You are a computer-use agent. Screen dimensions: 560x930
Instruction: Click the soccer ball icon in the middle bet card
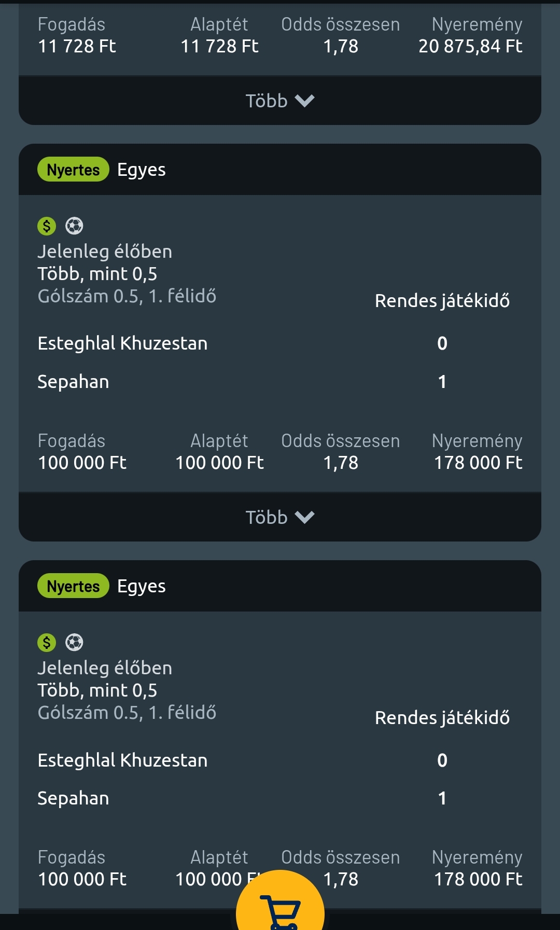[74, 226]
